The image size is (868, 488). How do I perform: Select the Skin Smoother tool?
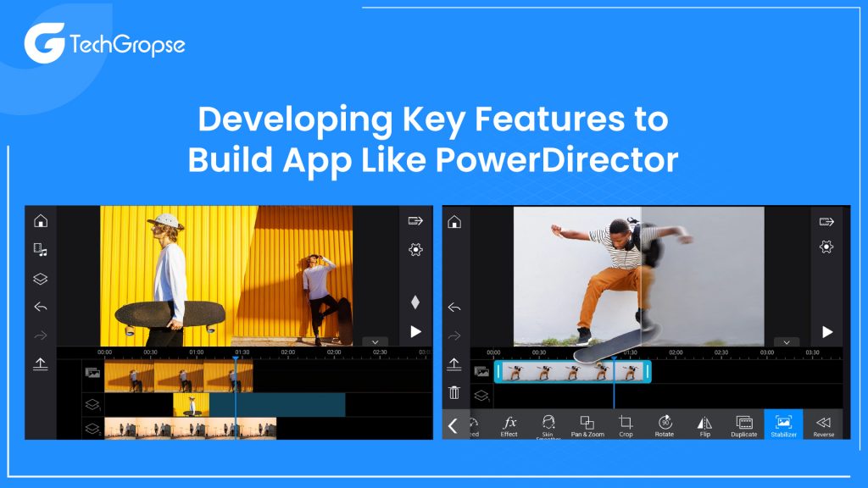pyautogui.click(x=547, y=424)
